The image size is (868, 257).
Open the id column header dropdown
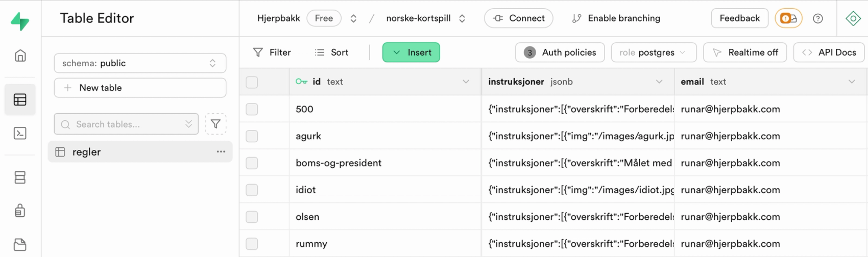pos(466,82)
